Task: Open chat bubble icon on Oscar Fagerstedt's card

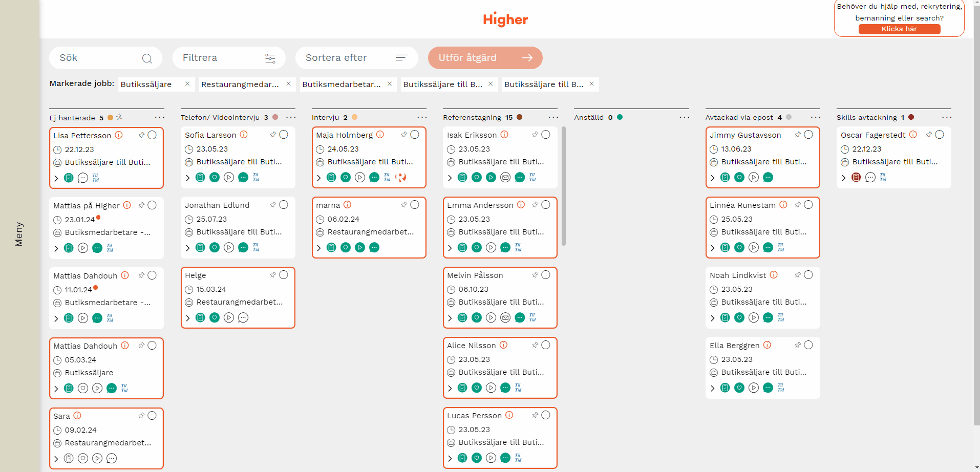Action: [x=870, y=178]
